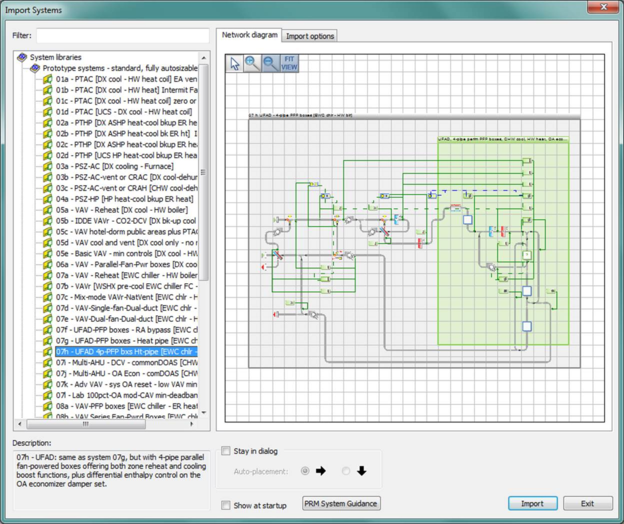The height and width of the screenshot is (524, 624).
Task: Open PRM System Guidance
Action: point(341,504)
